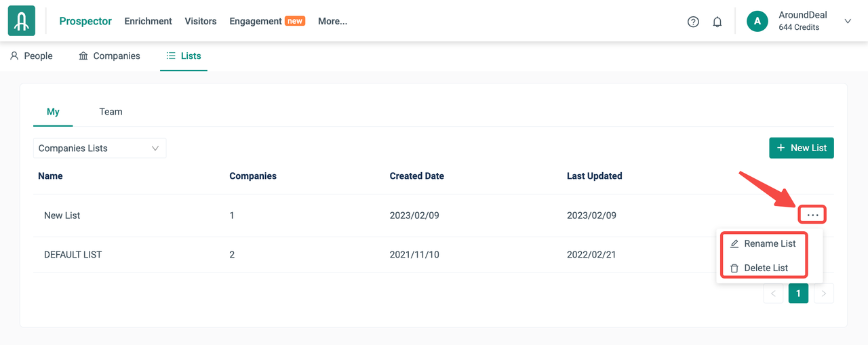
Task: Open the notifications bell icon
Action: [717, 22]
